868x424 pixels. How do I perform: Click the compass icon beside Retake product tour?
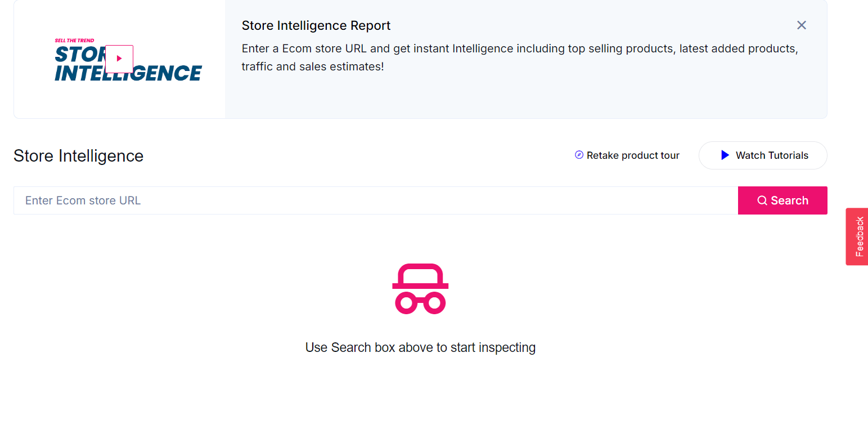[579, 155]
